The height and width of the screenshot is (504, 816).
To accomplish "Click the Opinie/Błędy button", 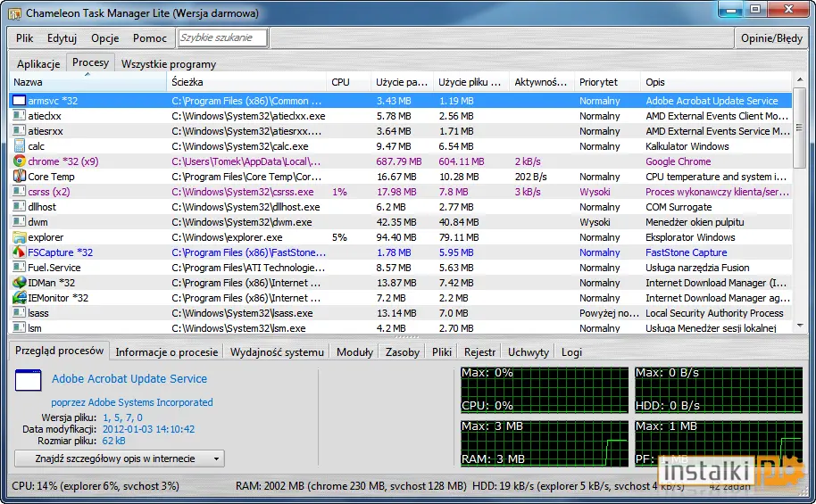I will 771,38.
